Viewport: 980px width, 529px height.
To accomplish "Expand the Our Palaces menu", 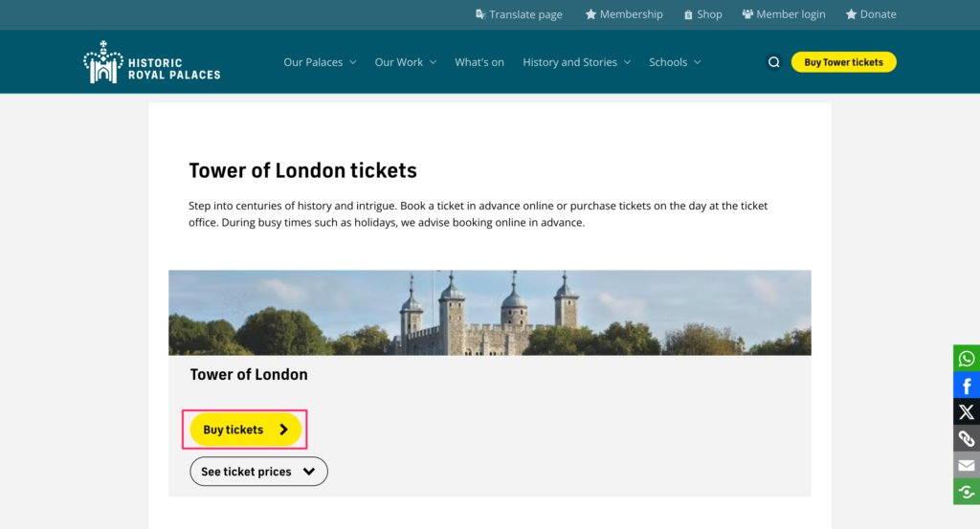I will tap(320, 62).
